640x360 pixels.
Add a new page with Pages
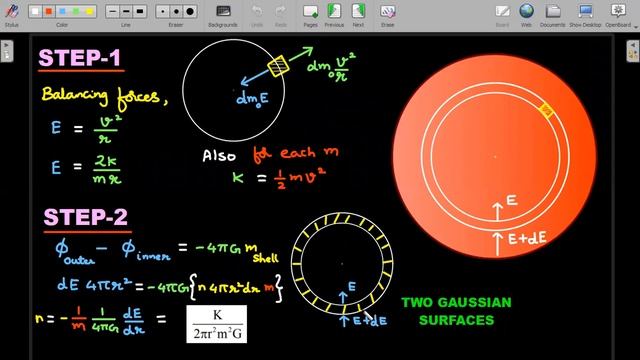coord(310,16)
